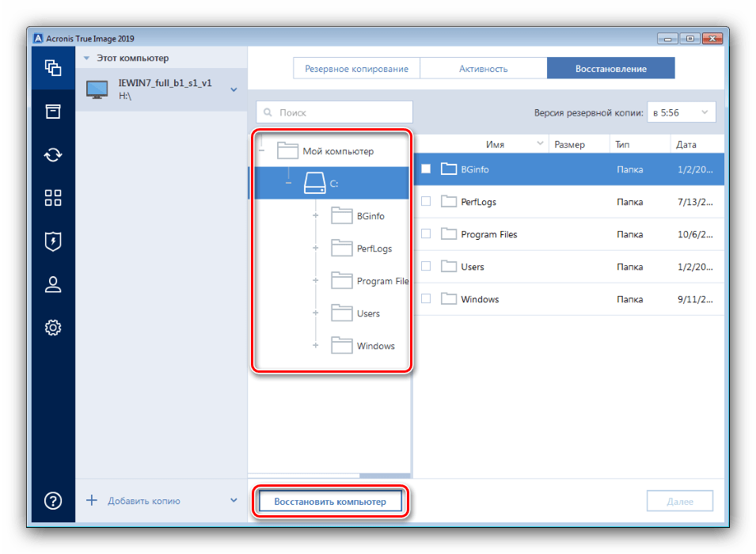Open the Active Protection shield icon
This screenshot has height=554, width=756.
tap(53, 241)
